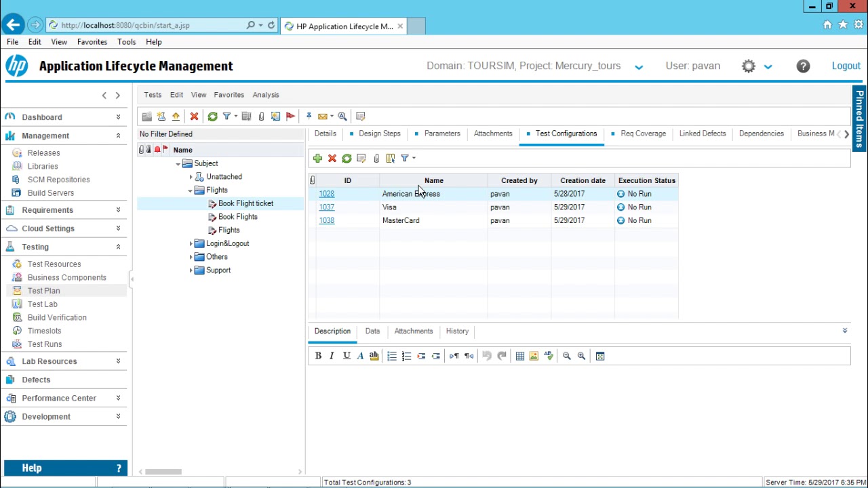Expand the Requirements sidebar section
Screen dimensions: 868x488
[x=118, y=210]
